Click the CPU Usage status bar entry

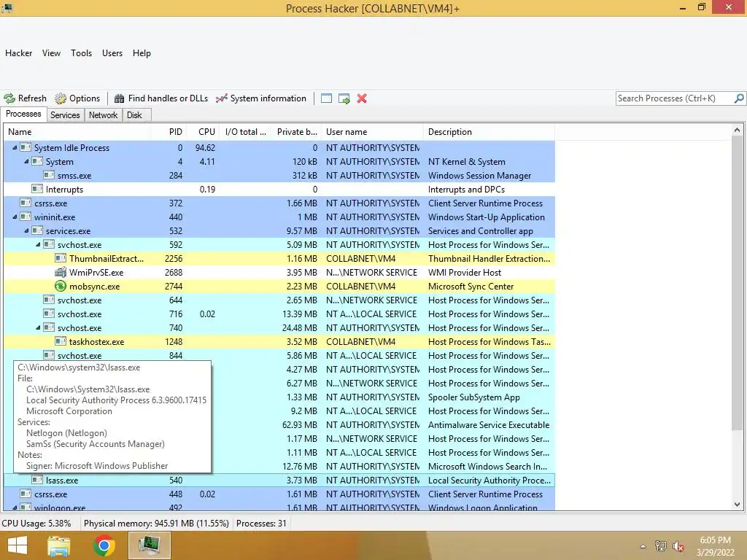point(36,524)
